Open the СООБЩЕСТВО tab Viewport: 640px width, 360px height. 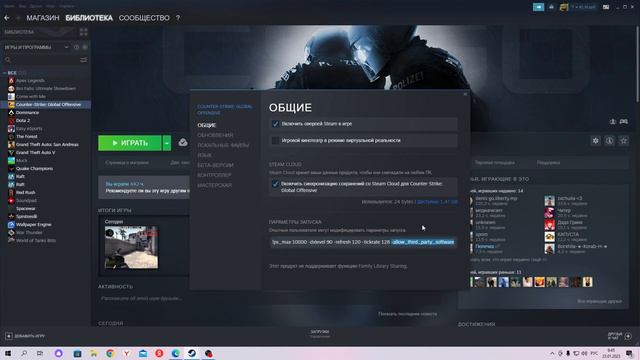tap(144, 18)
